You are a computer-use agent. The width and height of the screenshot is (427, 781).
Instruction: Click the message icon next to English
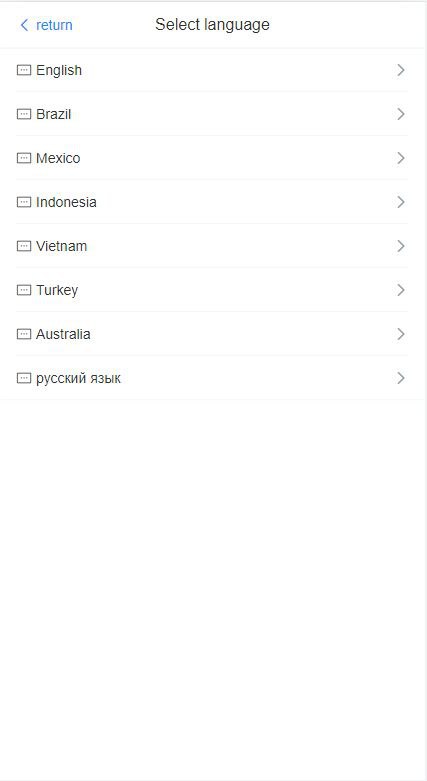click(x=23, y=70)
